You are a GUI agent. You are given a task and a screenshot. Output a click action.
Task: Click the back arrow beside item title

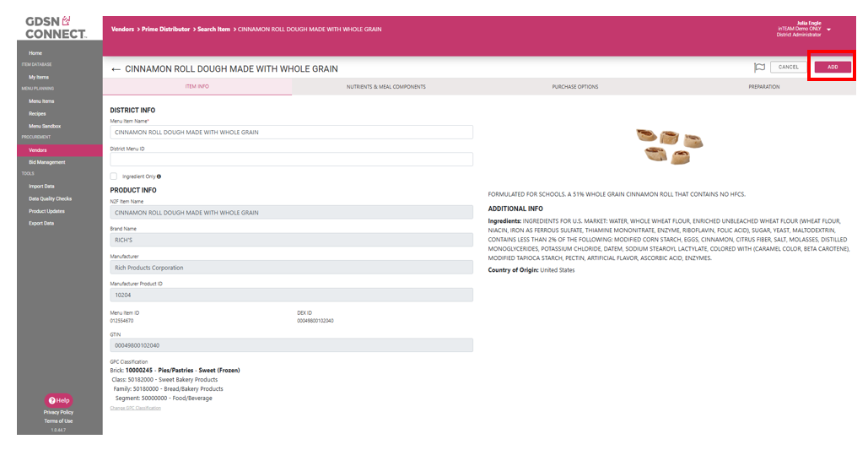(x=116, y=69)
